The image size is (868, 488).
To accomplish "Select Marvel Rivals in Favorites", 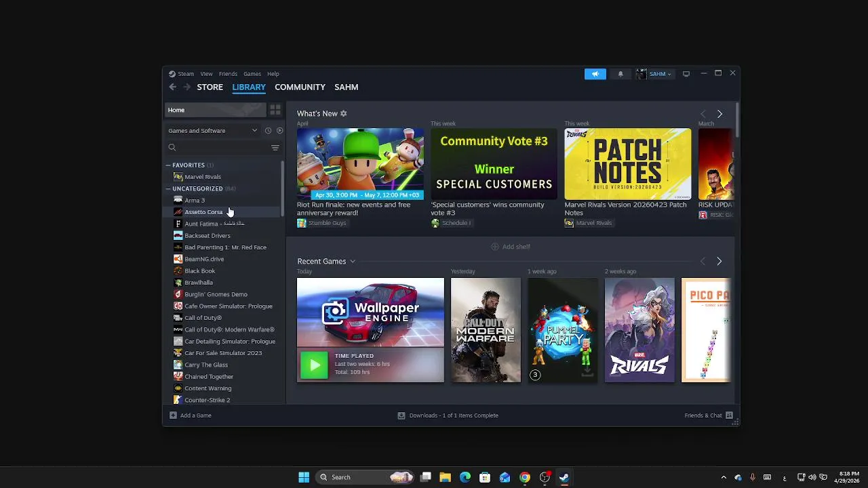I will pos(202,177).
